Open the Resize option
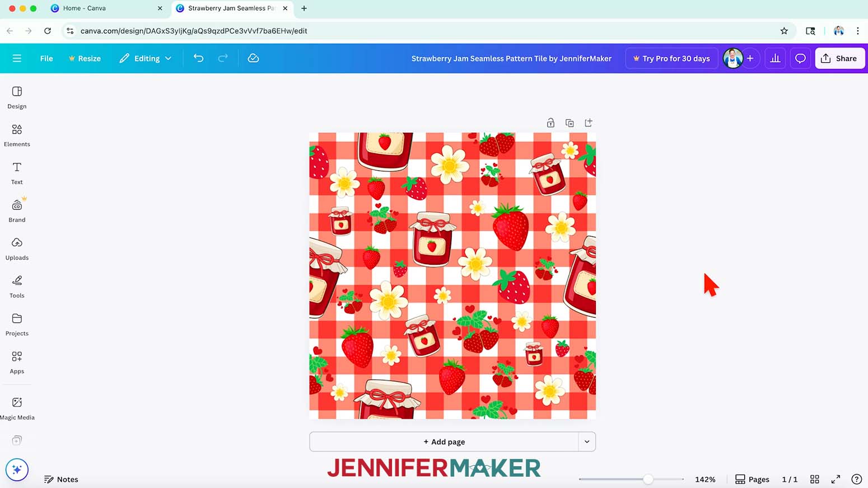Viewport: 868px width, 488px height. pos(85,58)
